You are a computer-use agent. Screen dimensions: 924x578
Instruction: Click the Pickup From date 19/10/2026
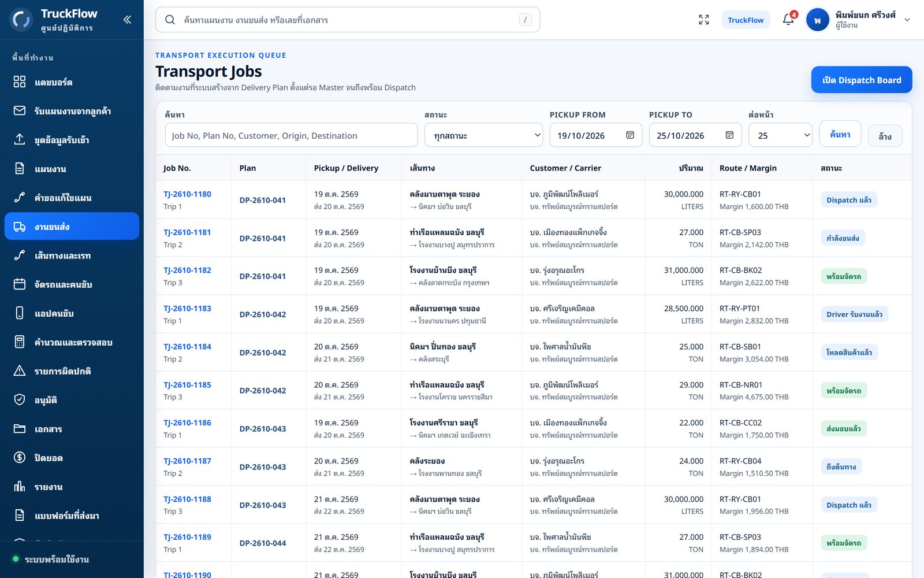(581, 136)
